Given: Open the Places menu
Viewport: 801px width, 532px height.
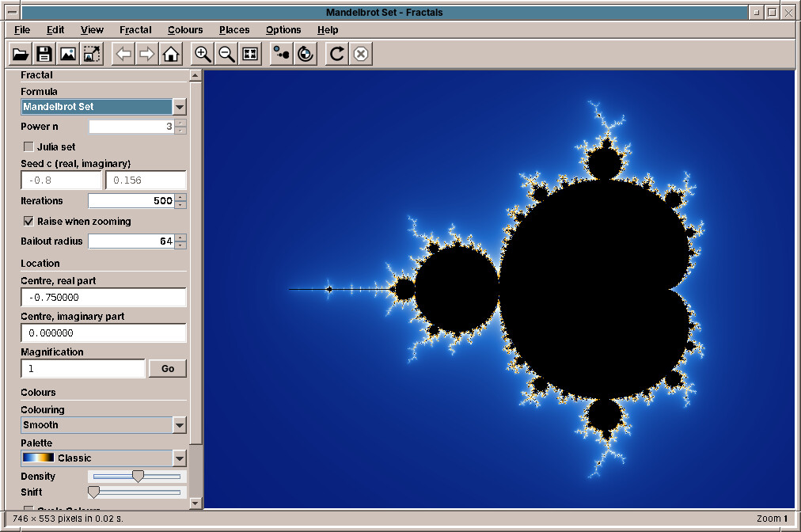Looking at the screenshot, I should (234, 29).
